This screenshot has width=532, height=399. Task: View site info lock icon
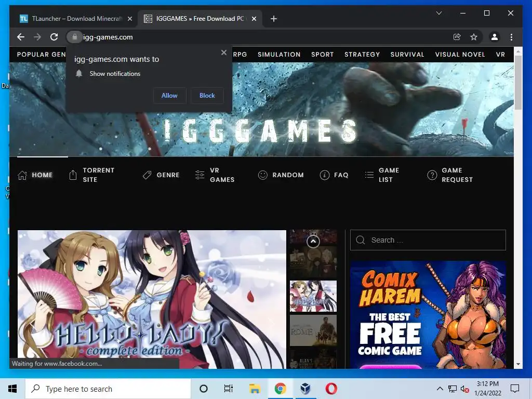click(74, 37)
